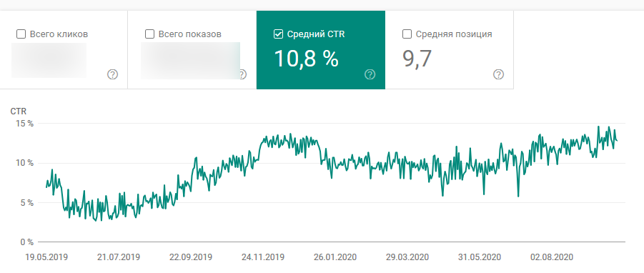This screenshot has width=644, height=273.
Task: Click the 31.05.2020 date label
Action: tap(480, 257)
